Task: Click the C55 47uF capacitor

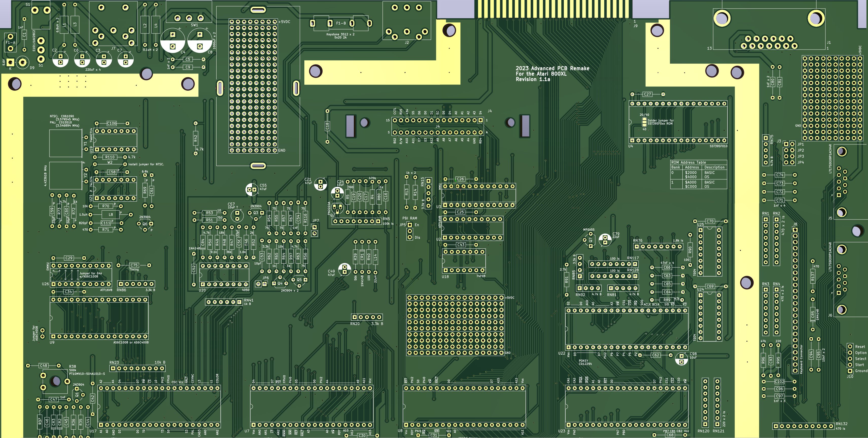Action: tap(252, 190)
